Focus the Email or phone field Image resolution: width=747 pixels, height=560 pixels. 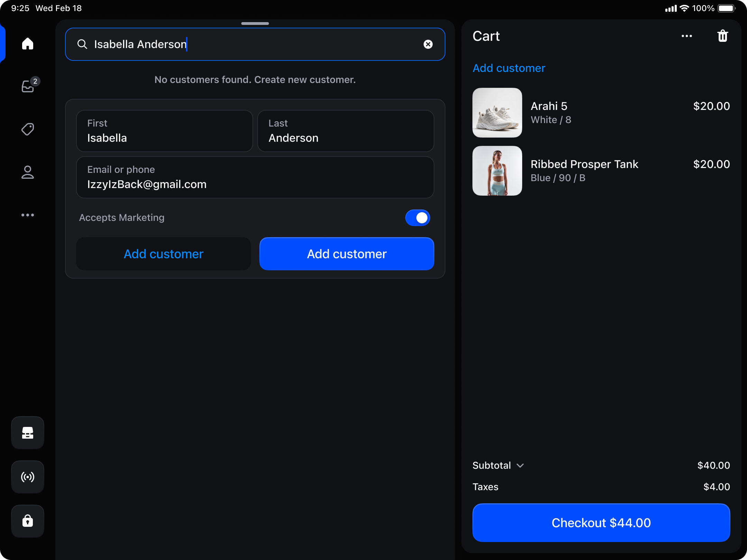(x=255, y=177)
